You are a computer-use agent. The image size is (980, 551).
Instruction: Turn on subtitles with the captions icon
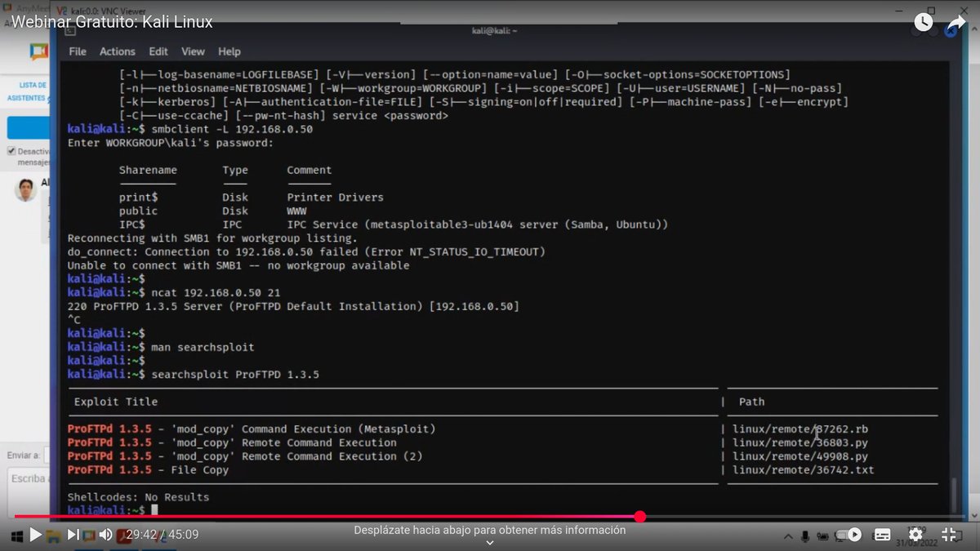click(883, 535)
